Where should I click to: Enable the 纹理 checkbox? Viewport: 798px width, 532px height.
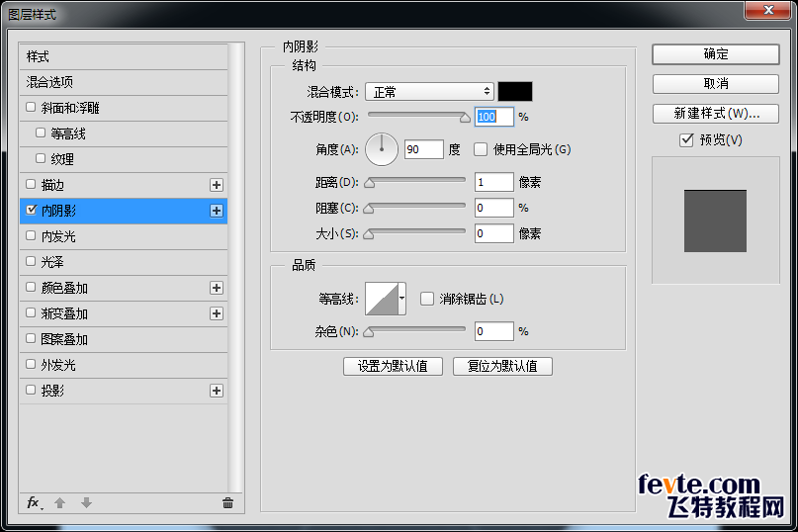click(x=41, y=158)
